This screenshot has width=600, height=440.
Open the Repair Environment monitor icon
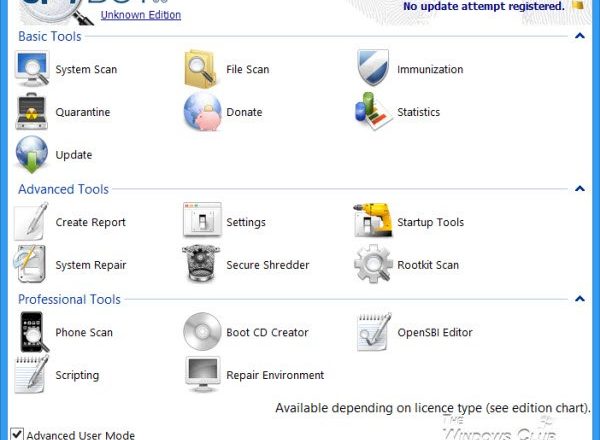tap(203, 374)
